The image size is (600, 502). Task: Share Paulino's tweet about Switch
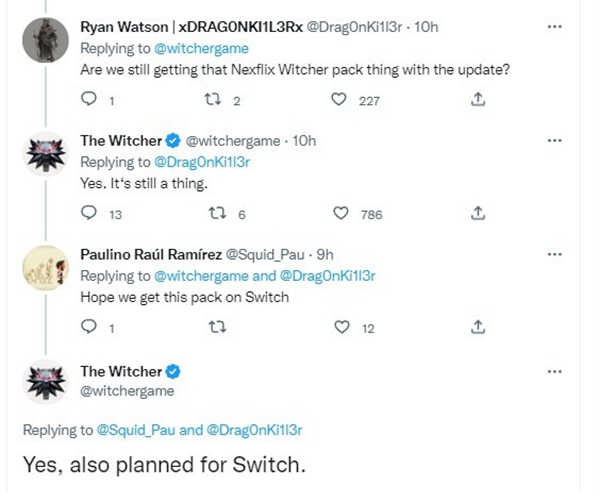tap(478, 327)
